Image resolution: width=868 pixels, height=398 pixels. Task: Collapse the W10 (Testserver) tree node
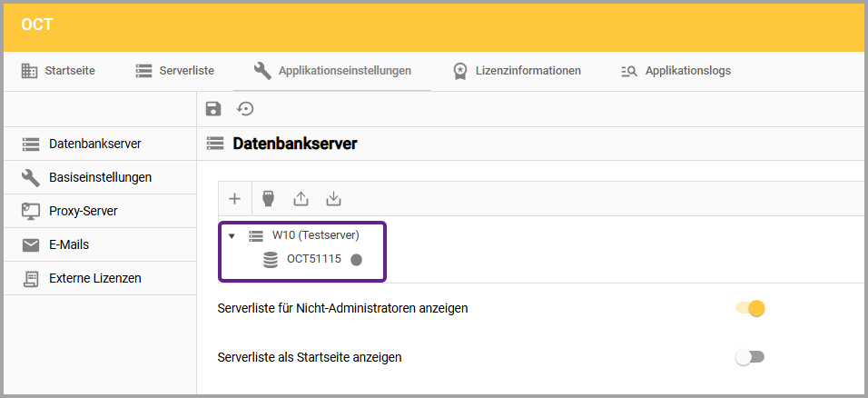[x=232, y=236]
